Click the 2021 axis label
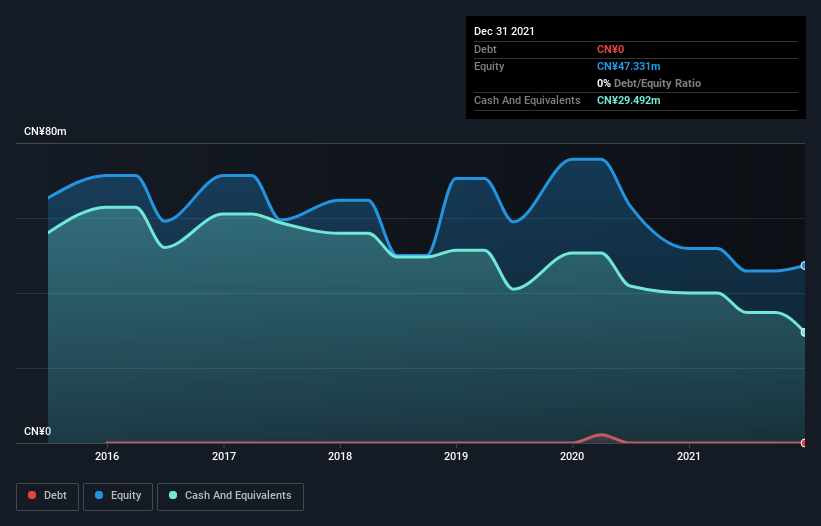 689,456
